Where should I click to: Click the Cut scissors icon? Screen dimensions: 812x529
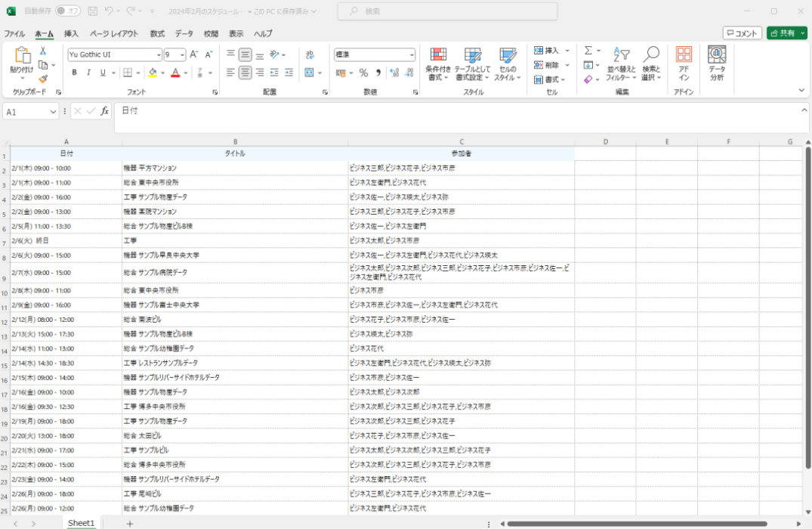point(43,51)
